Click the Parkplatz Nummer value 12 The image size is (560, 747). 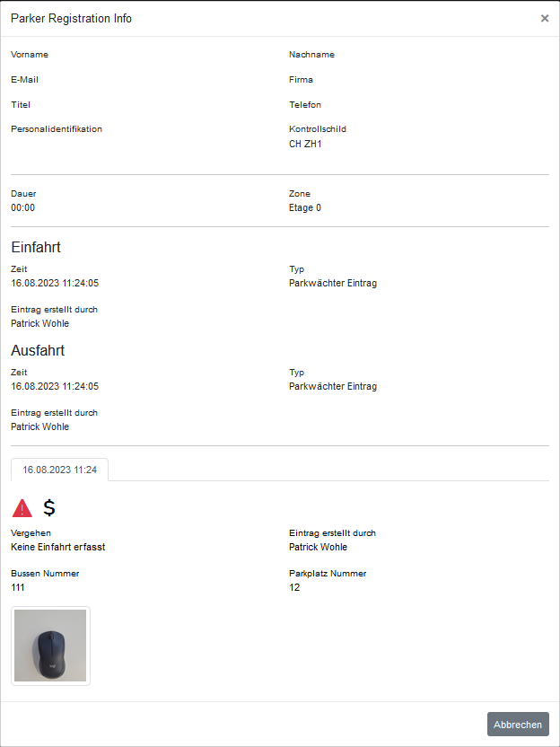click(294, 587)
